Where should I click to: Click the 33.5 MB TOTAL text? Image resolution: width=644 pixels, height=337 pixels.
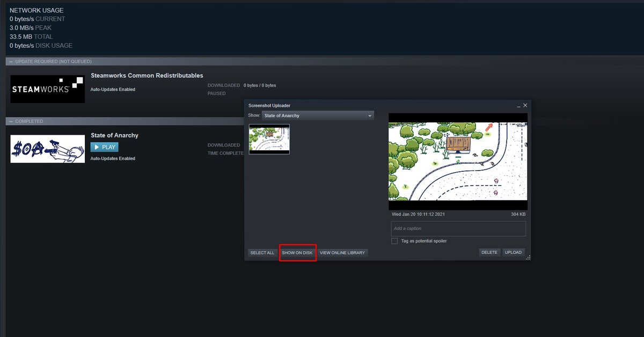tap(31, 36)
